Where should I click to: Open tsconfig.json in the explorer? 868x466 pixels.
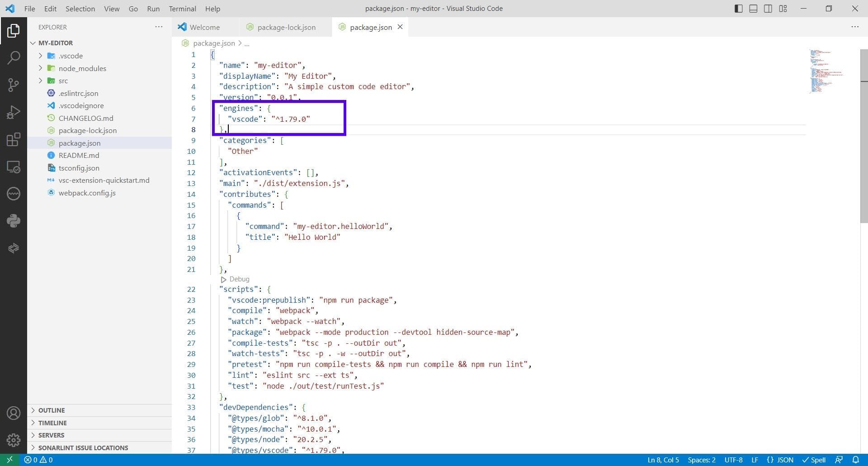79,168
